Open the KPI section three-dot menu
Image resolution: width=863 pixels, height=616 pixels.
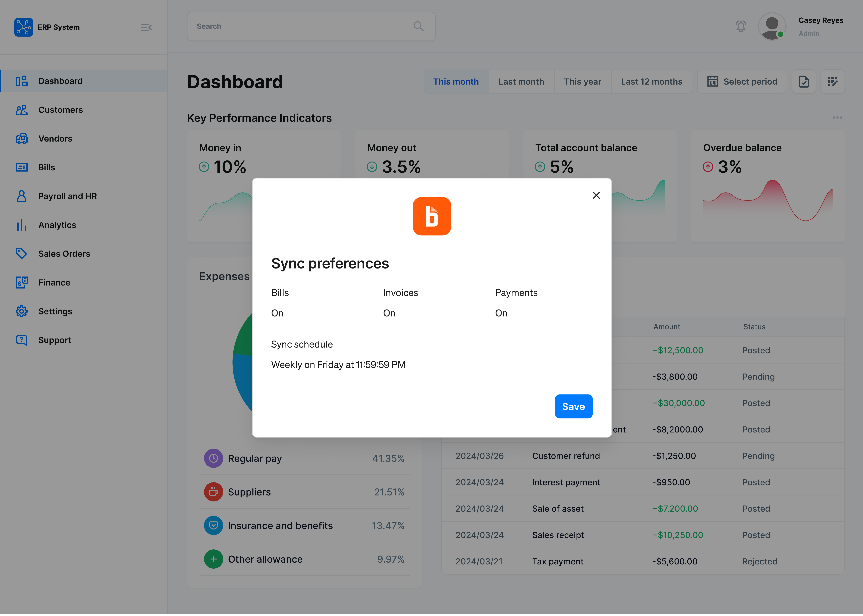pos(837,118)
